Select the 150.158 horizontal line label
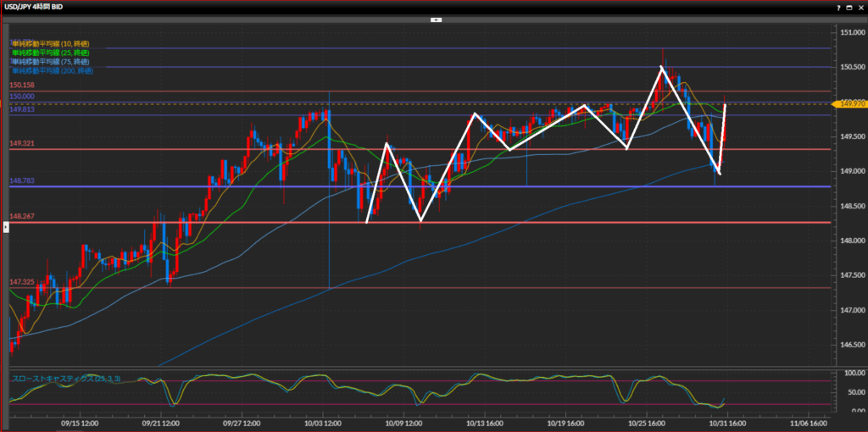 point(22,86)
